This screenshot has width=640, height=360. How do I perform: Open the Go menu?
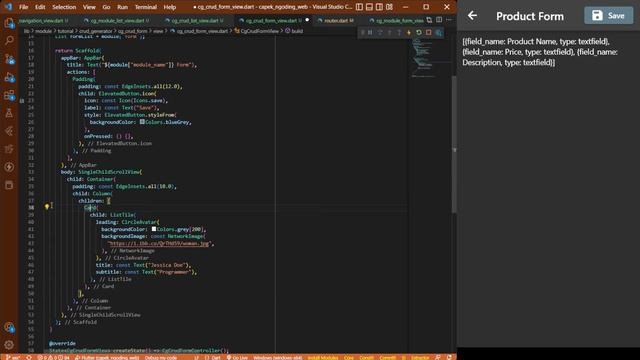point(106,7)
